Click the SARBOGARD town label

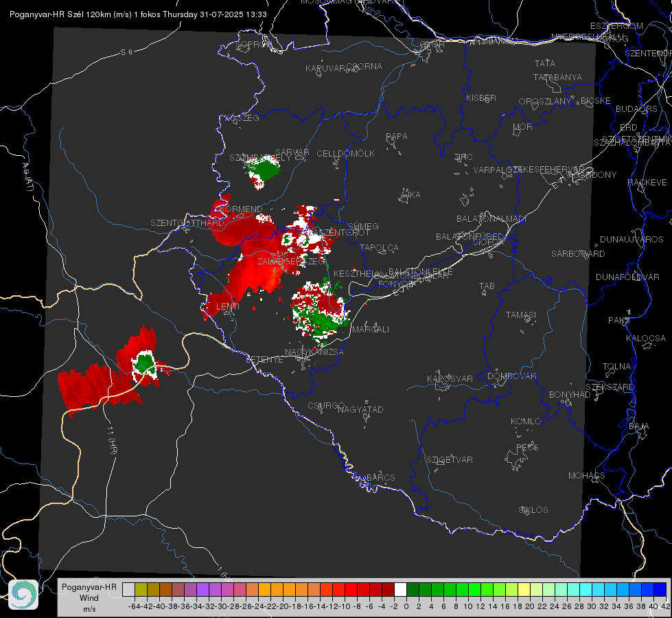[x=578, y=254]
